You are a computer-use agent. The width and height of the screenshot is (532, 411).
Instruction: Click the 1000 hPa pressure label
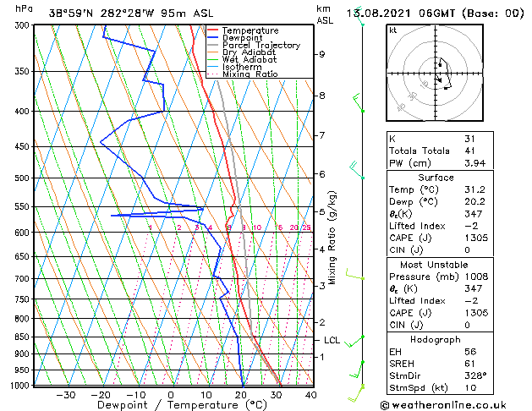click(x=21, y=386)
